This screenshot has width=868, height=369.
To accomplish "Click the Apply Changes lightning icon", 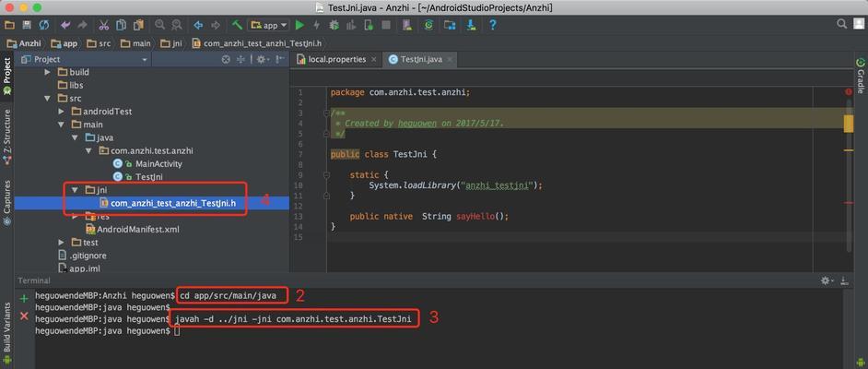I will point(317,25).
